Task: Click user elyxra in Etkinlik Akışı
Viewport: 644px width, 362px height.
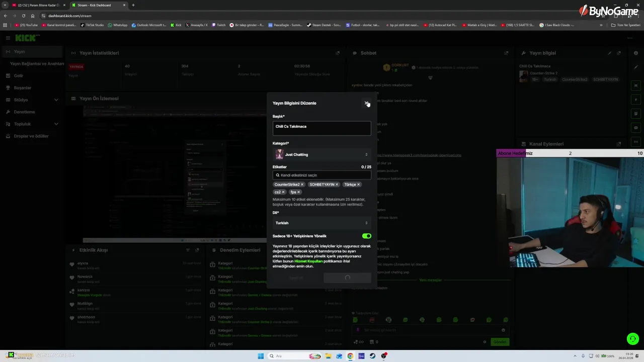Action: click(x=83, y=263)
